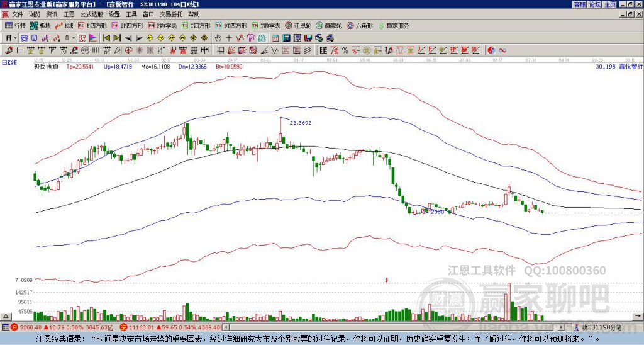Click the 23.3692 high price label
This screenshot has height=345, width=644.
pos(301,123)
